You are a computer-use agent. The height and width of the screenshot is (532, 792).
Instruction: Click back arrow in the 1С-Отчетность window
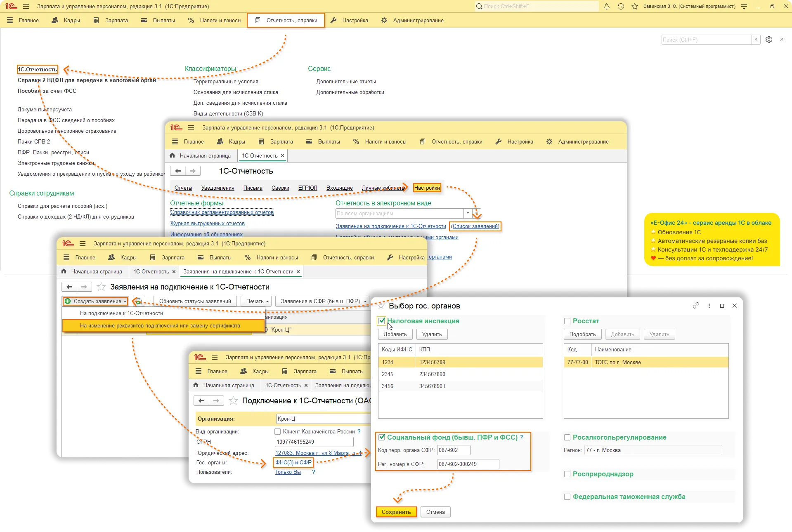click(x=178, y=171)
